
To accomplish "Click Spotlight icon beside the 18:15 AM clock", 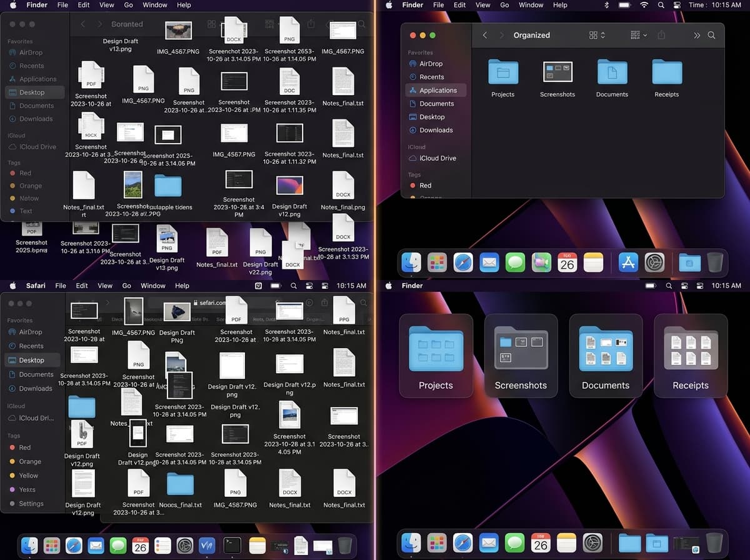I will coord(293,286).
